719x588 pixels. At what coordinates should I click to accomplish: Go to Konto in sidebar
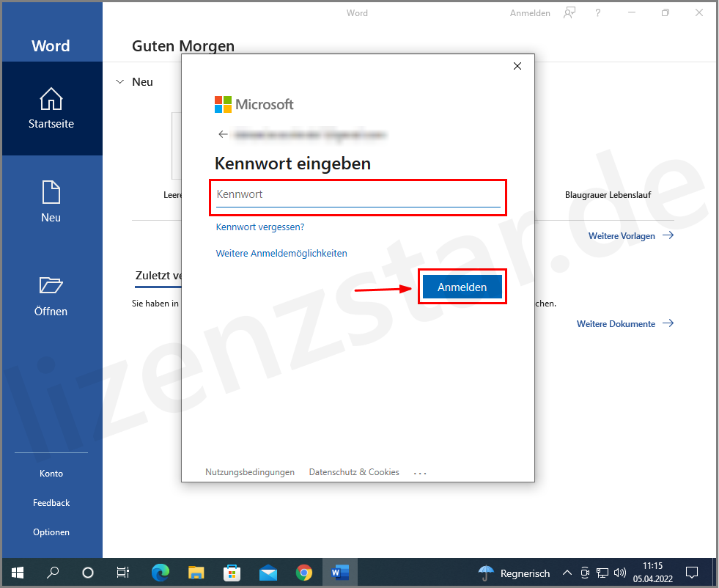coord(51,474)
